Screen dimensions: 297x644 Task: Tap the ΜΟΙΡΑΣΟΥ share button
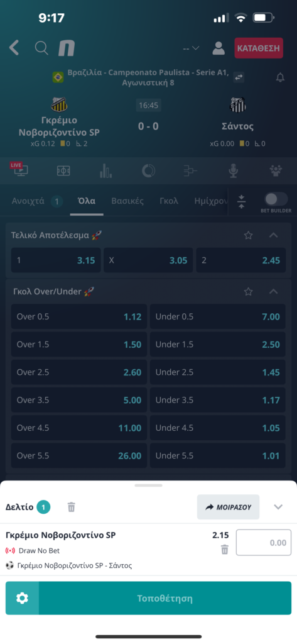point(228,507)
